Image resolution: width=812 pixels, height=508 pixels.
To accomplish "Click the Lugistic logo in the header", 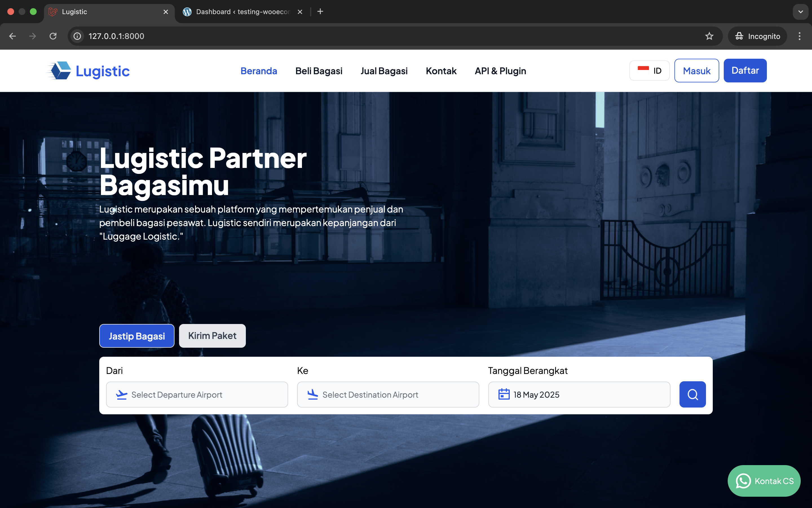I will [x=89, y=71].
